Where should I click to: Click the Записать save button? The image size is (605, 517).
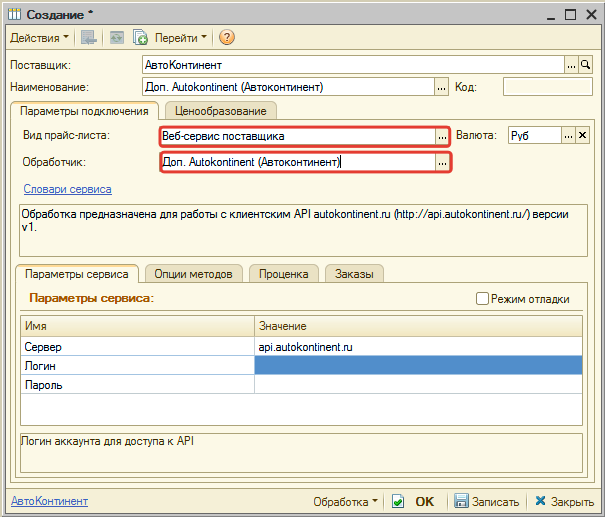pyautogui.click(x=486, y=502)
